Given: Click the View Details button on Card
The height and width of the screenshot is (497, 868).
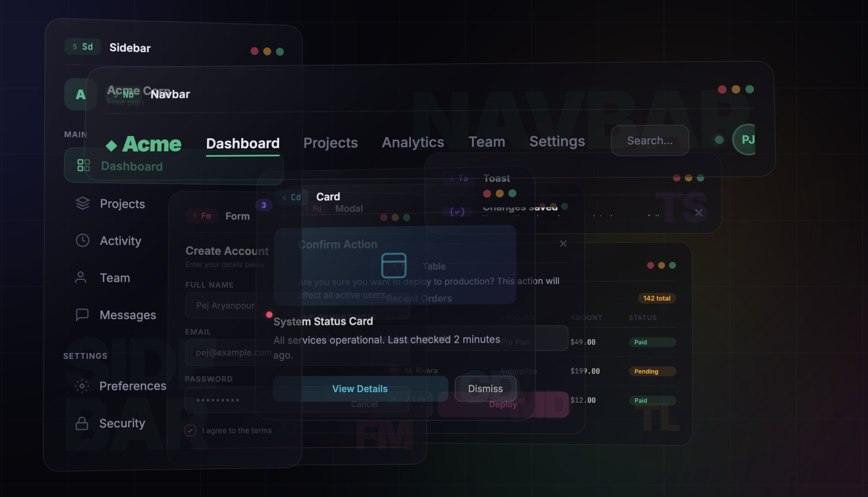Looking at the screenshot, I should [360, 389].
